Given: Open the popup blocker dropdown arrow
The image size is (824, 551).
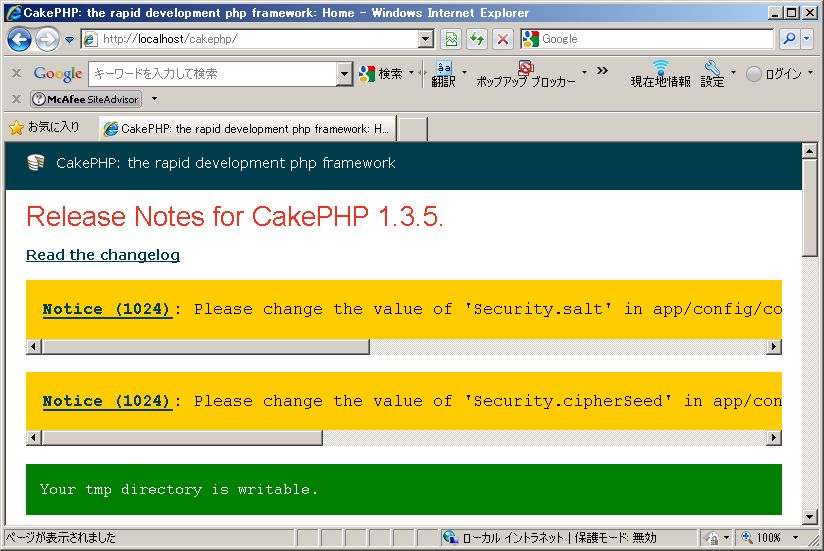Looking at the screenshot, I should pyautogui.click(x=584, y=72).
